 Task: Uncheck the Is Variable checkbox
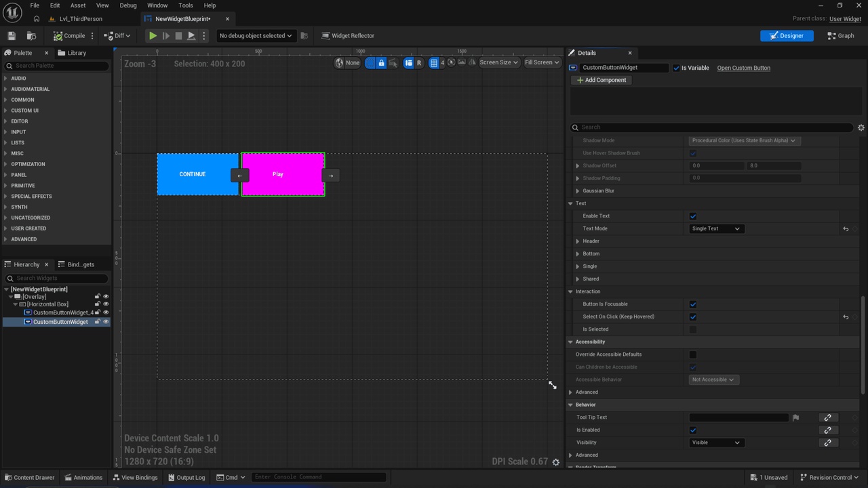(x=676, y=68)
